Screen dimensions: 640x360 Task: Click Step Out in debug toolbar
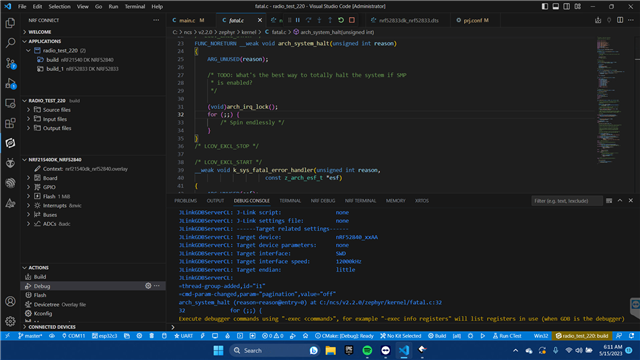point(330,20)
